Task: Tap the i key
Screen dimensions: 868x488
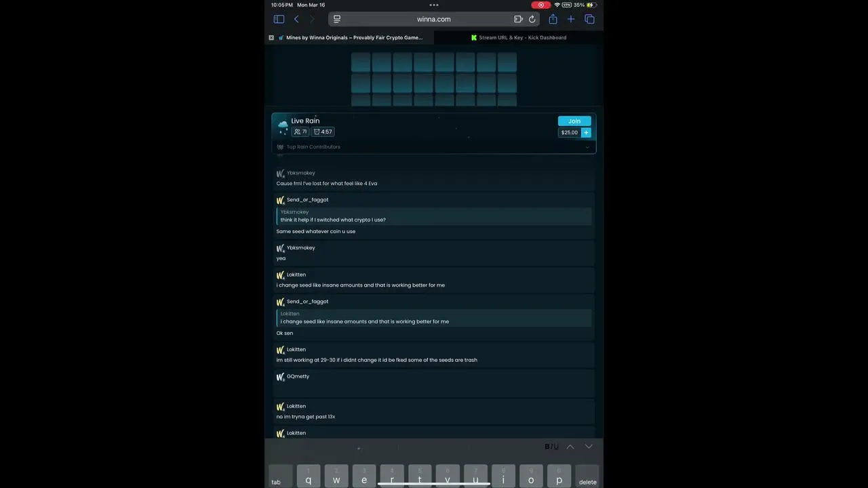Action: [x=503, y=476]
